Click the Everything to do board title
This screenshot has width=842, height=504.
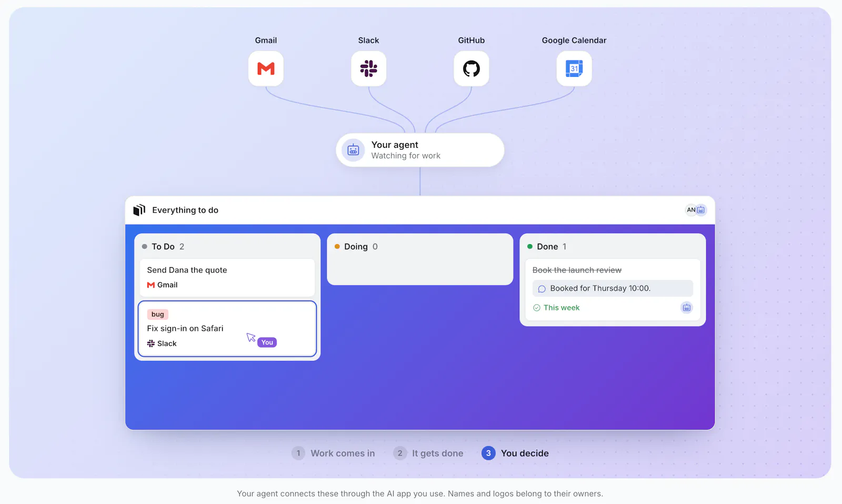click(x=185, y=210)
